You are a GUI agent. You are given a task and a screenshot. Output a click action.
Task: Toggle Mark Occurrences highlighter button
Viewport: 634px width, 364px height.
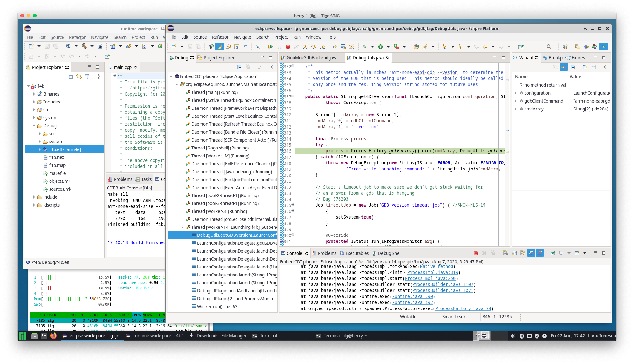[220, 47]
